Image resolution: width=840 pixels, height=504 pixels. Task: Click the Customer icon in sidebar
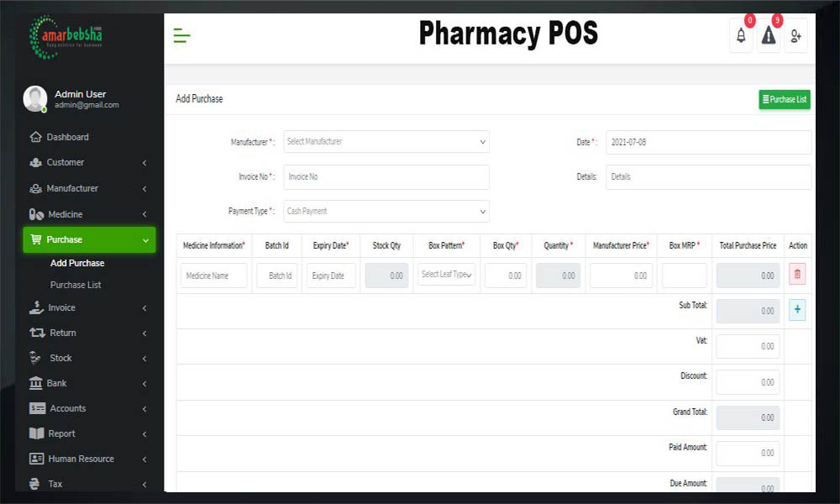coord(35,162)
